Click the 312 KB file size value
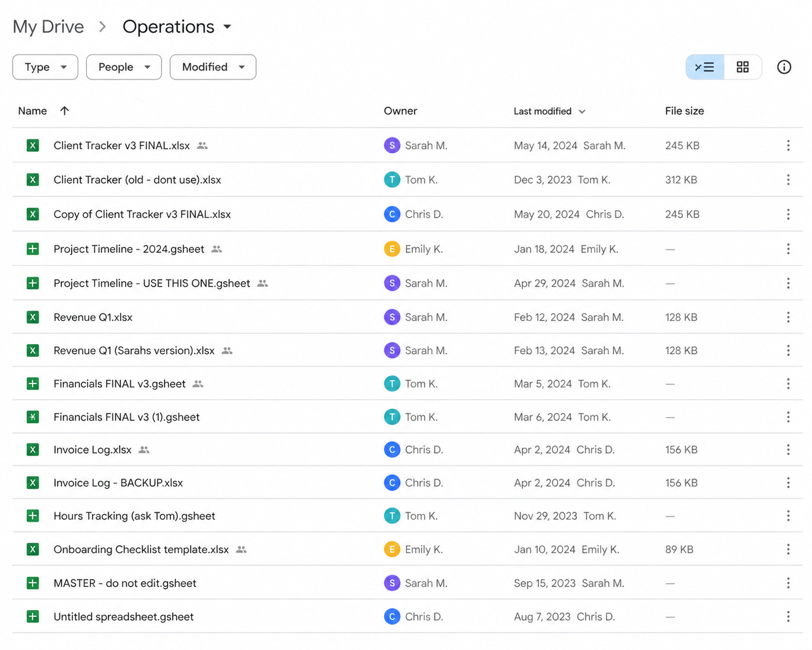This screenshot has width=812, height=650. pos(681,180)
